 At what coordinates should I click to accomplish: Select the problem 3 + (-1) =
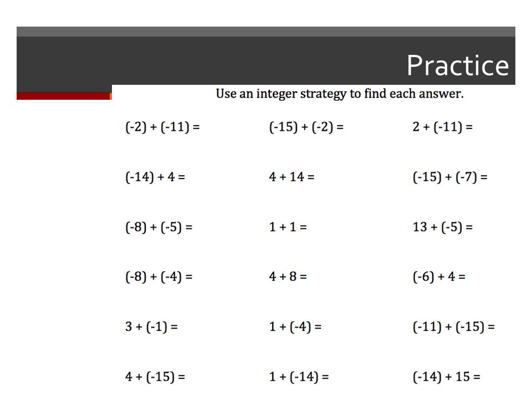pyautogui.click(x=151, y=326)
